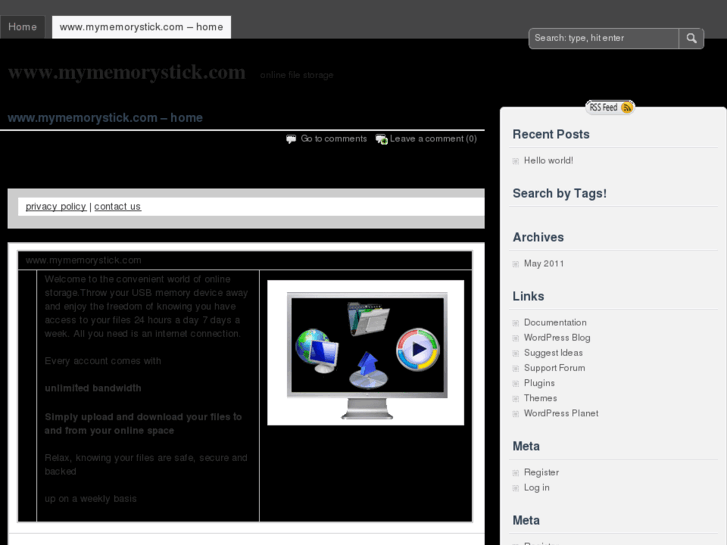
Task: Click the Recent Posts heading
Action: pos(551,135)
